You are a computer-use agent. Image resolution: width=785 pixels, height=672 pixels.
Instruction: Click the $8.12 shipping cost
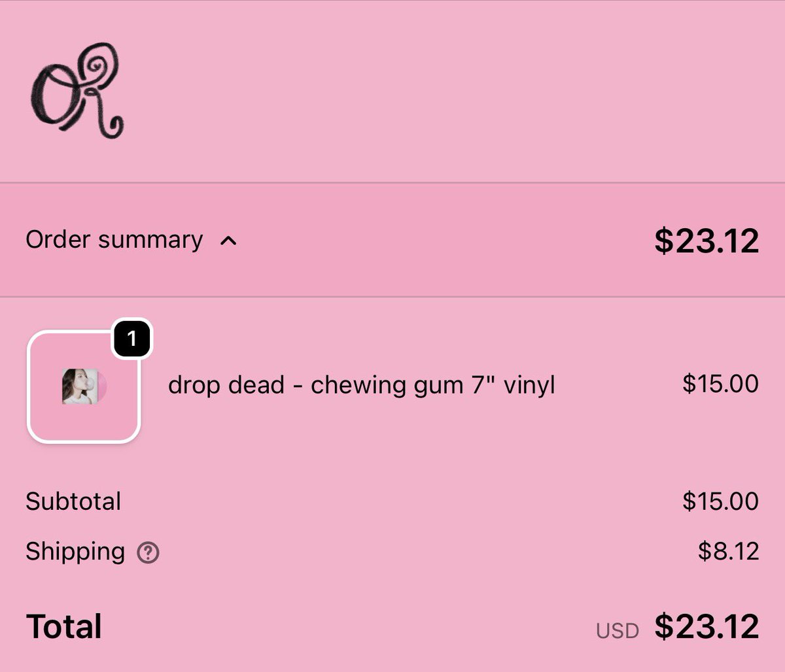pos(728,552)
